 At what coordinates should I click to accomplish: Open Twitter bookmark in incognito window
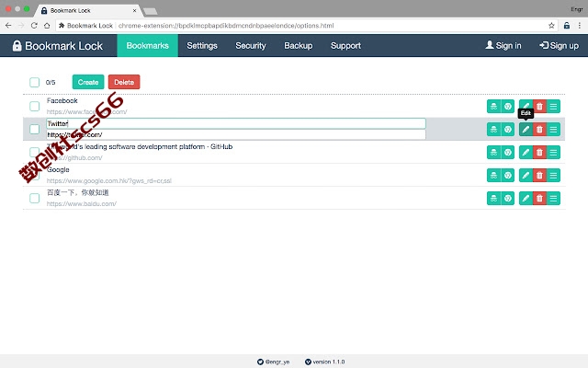click(493, 129)
